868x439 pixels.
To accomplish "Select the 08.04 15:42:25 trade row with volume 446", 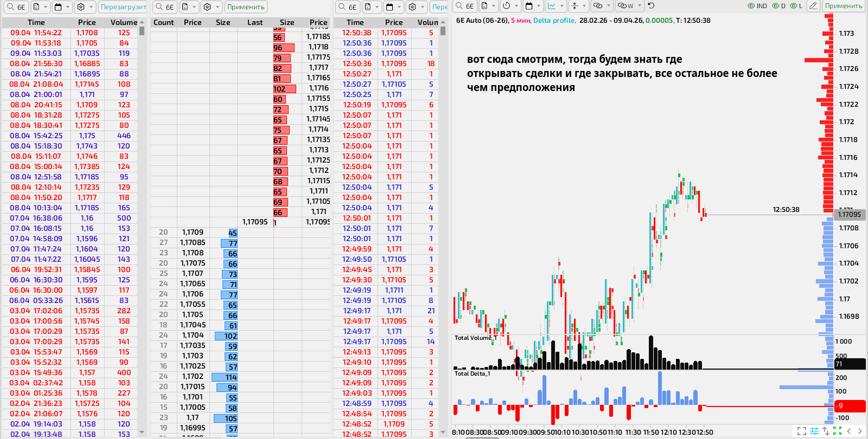I will [x=71, y=135].
